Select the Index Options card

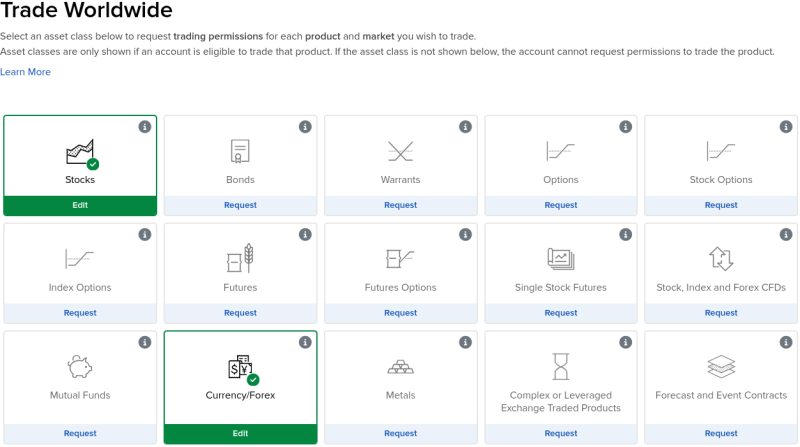tap(80, 270)
